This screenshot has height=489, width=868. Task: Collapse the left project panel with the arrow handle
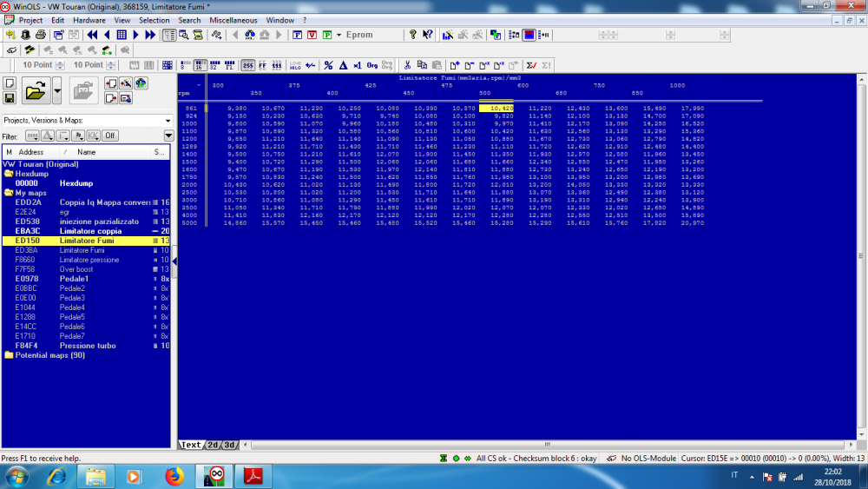click(x=174, y=261)
